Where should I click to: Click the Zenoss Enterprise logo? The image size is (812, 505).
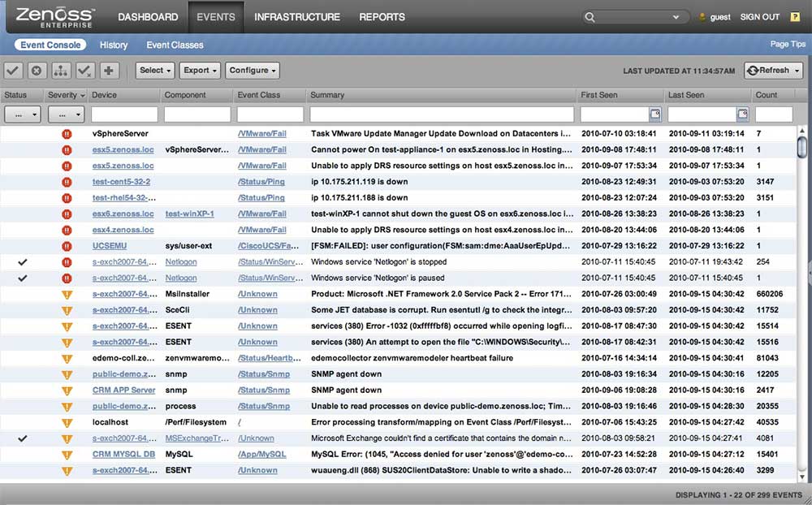[55, 17]
